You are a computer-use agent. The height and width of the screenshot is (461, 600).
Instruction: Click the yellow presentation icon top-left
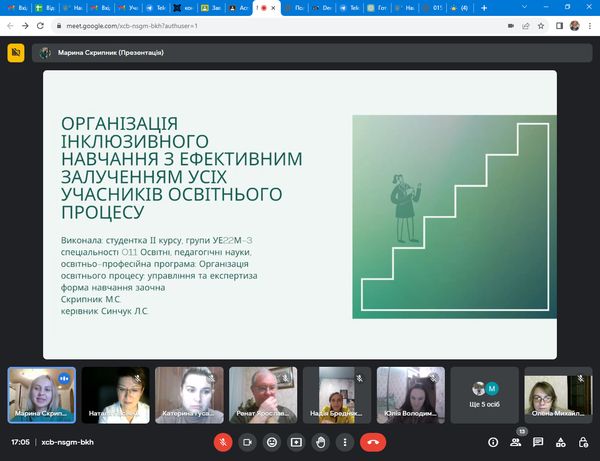pyautogui.click(x=16, y=54)
